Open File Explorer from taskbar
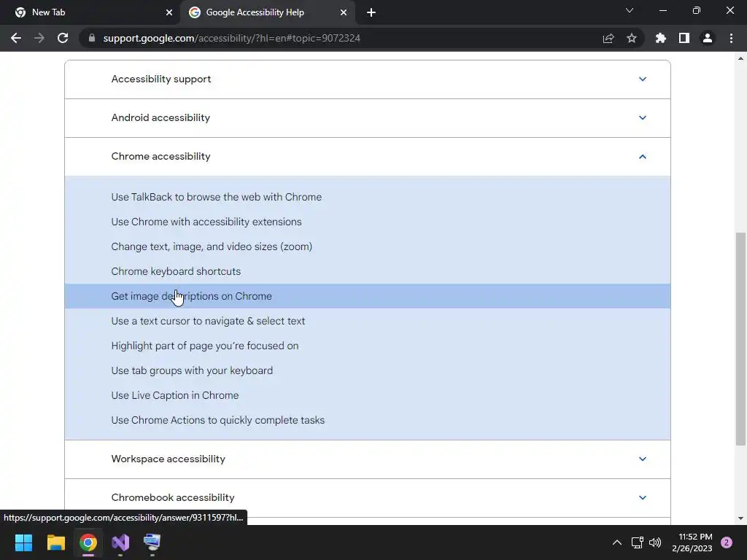 pos(55,542)
